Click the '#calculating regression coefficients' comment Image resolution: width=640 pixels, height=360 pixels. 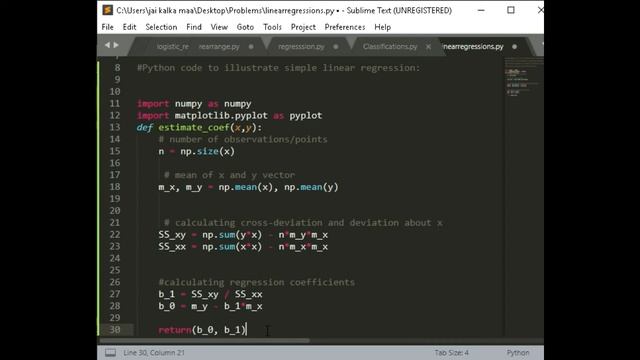click(x=257, y=282)
